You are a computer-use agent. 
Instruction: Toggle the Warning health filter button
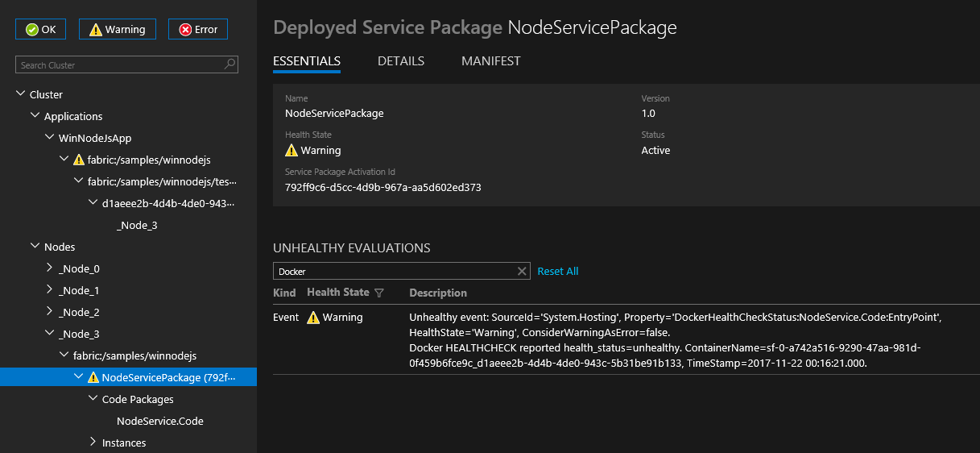118,29
